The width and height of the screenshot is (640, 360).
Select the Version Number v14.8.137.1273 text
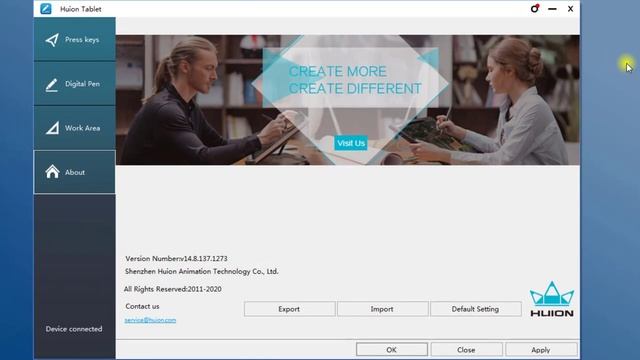coord(176,258)
